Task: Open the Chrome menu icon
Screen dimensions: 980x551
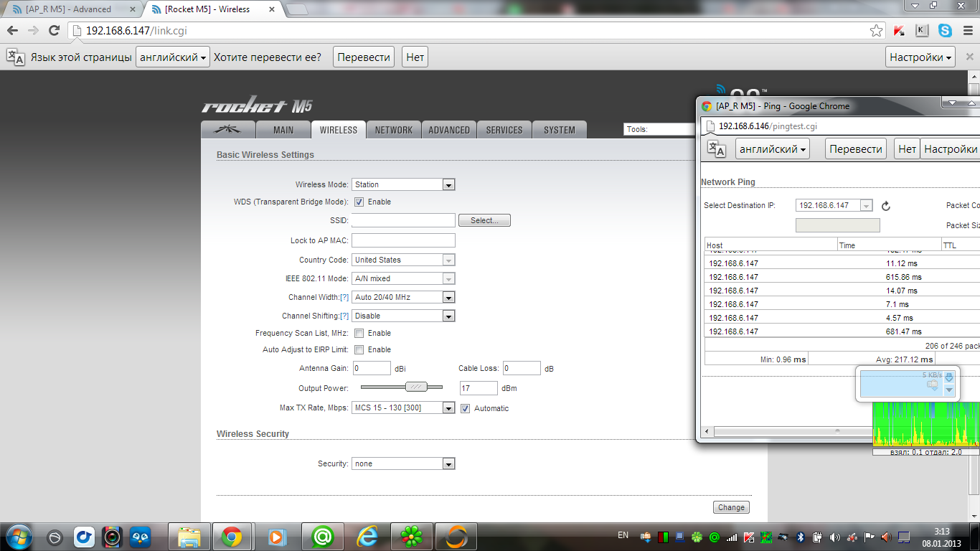Action: [967, 31]
